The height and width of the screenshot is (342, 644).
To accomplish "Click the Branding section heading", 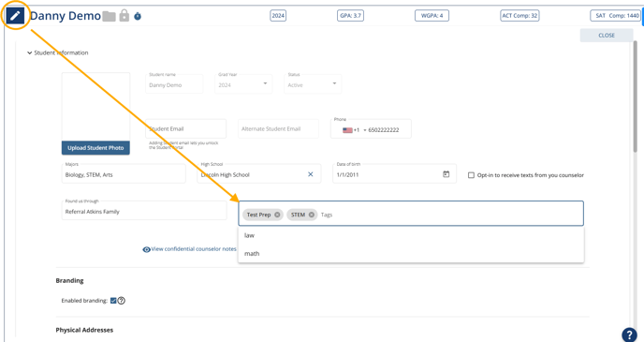I will tap(69, 281).
